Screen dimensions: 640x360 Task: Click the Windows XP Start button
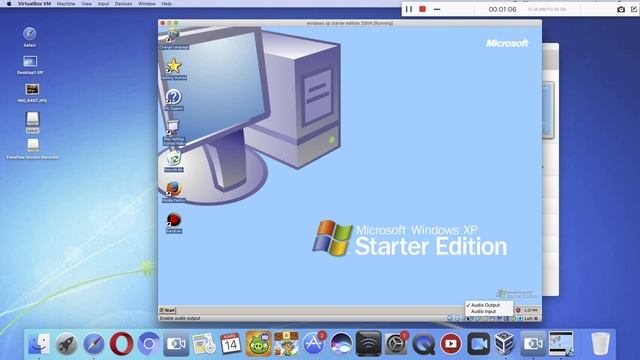point(167,310)
